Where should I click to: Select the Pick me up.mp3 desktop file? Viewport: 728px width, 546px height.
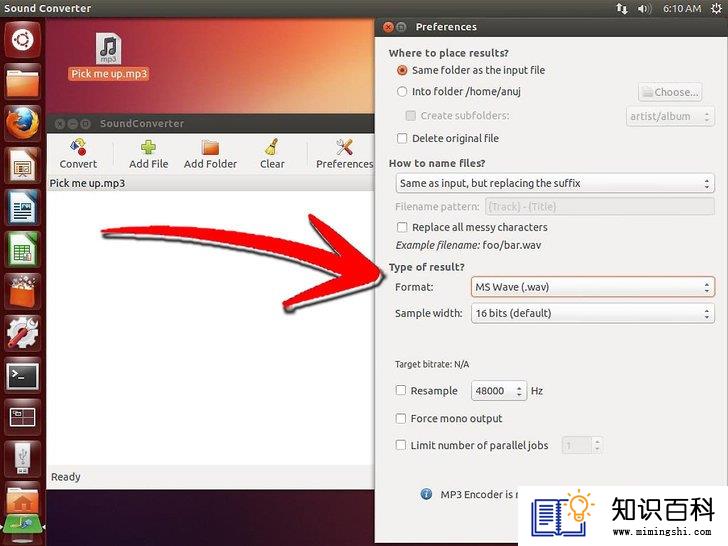[x=109, y=56]
